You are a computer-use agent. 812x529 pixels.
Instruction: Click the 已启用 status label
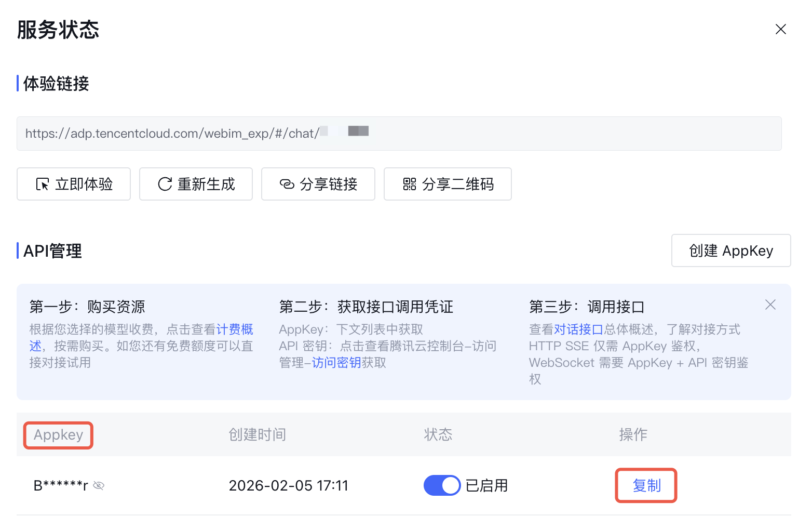[x=486, y=485]
